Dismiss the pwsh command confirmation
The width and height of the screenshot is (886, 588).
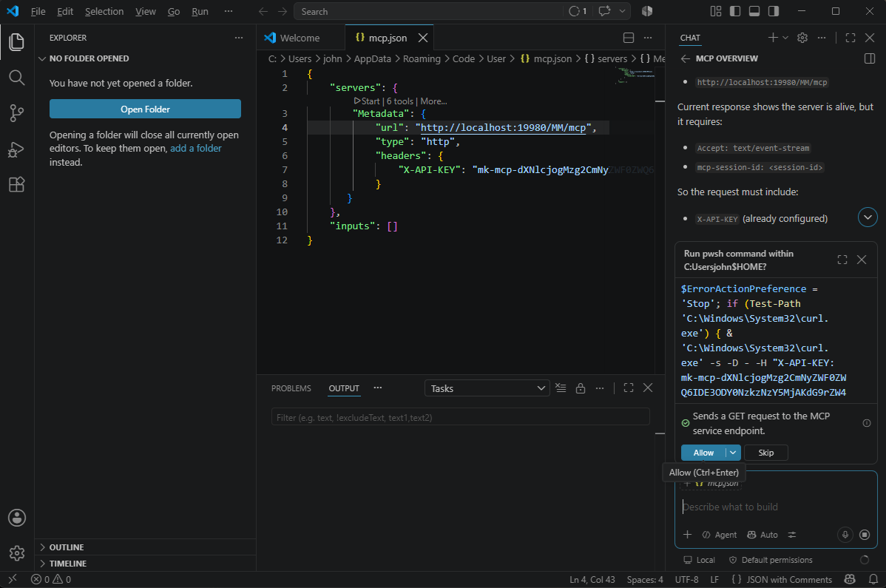pyautogui.click(x=862, y=260)
